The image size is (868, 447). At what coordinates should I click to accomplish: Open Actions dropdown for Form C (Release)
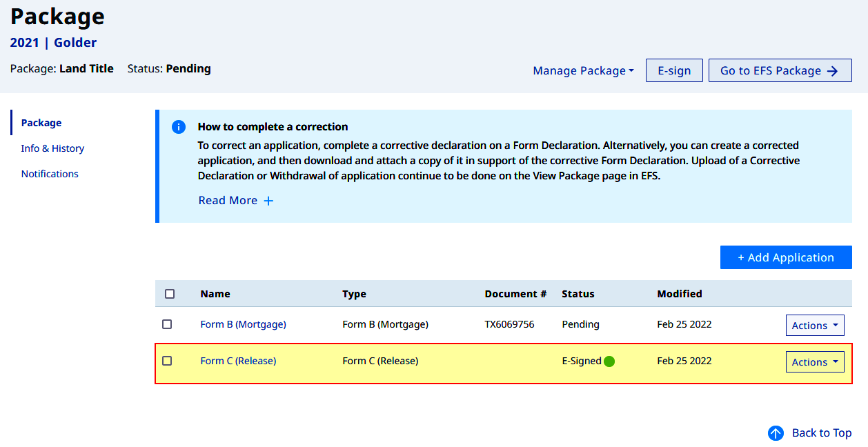(815, 362)
